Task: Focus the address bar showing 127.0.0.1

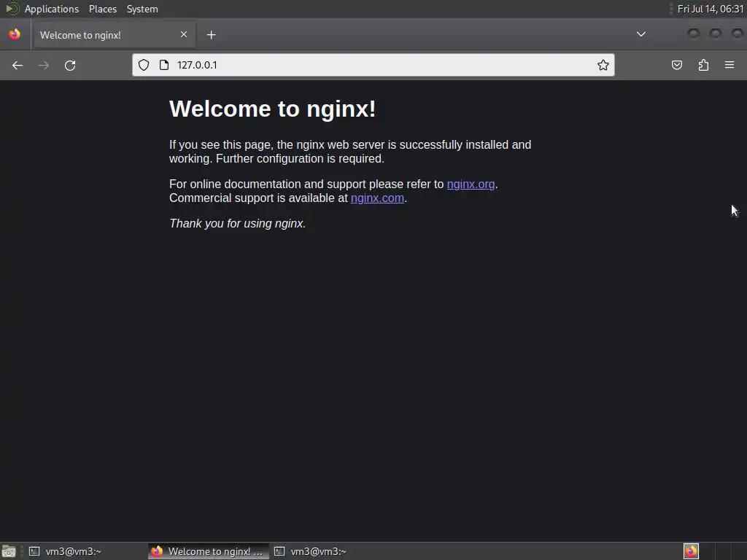Action: tap(373, 65)
